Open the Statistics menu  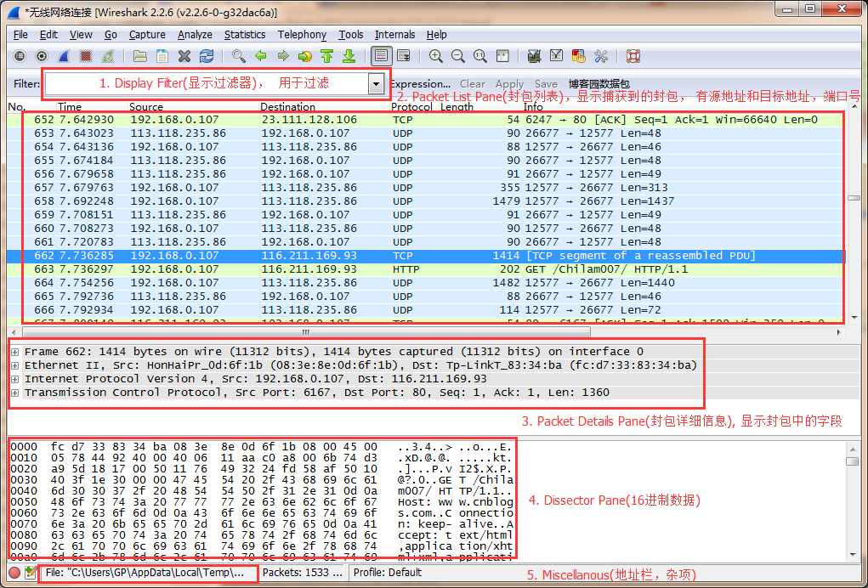(245, 35)
